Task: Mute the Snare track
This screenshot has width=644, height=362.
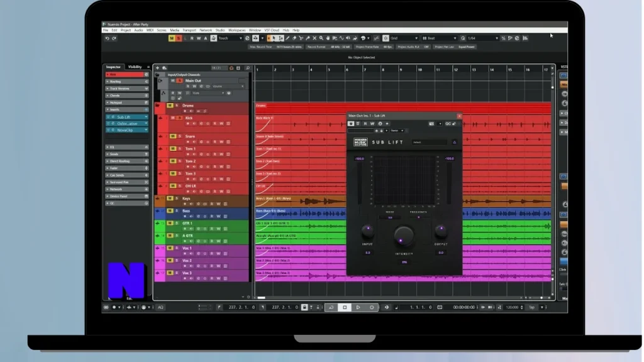Action: (173, 136)
